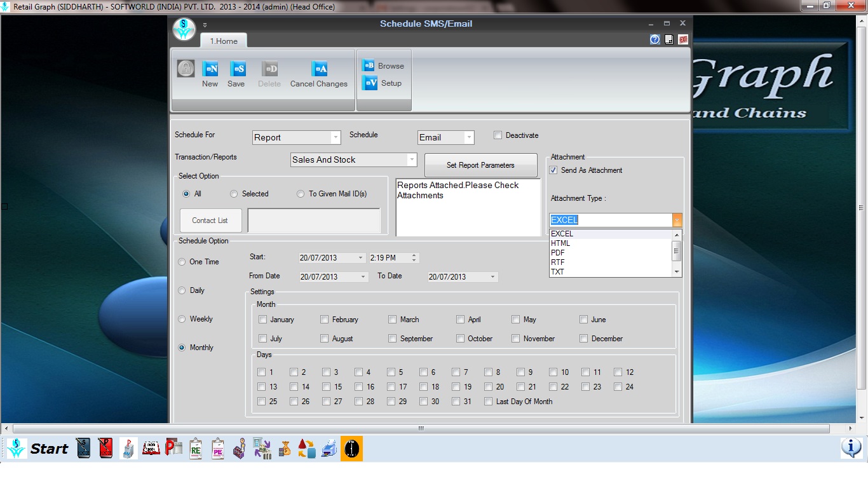The height and width of the screenshot is (488, 868).
Task: Click the Cancel Changes icon
Action: pyautogui.click(x=318, y=73)
